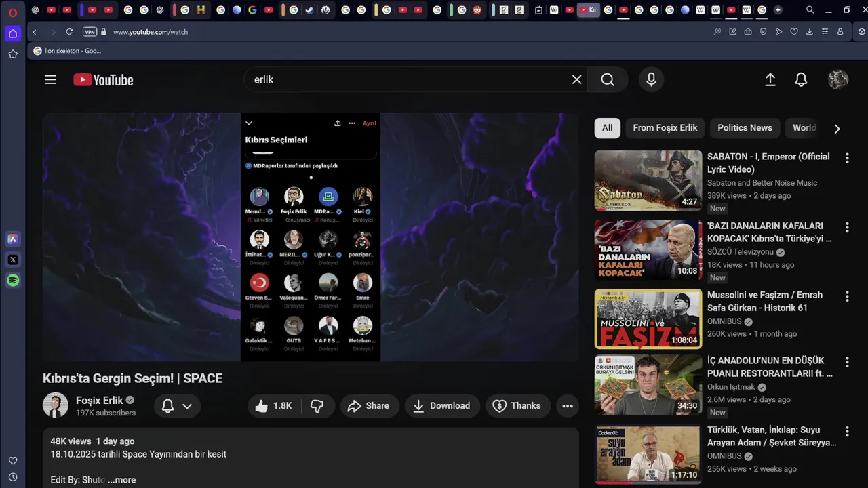Open the paper-plane flow icon
Image resolution: width=868 pixels, height=488 pixels.
tap(778, 32)
